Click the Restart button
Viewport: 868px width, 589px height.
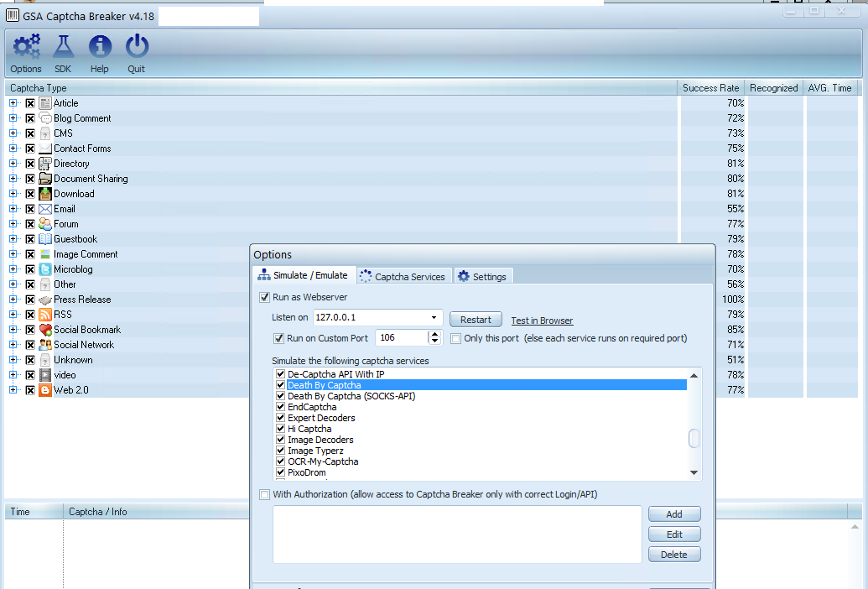476,320
